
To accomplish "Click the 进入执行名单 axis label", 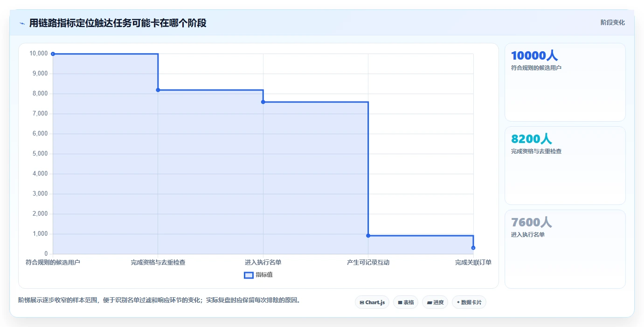I will (263, 263).
